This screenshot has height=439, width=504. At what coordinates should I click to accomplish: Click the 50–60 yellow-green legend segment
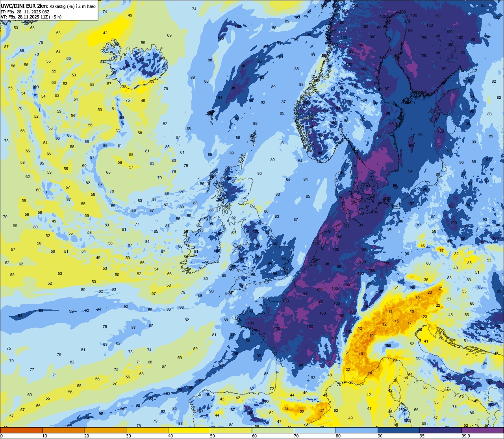coord(231,430)
